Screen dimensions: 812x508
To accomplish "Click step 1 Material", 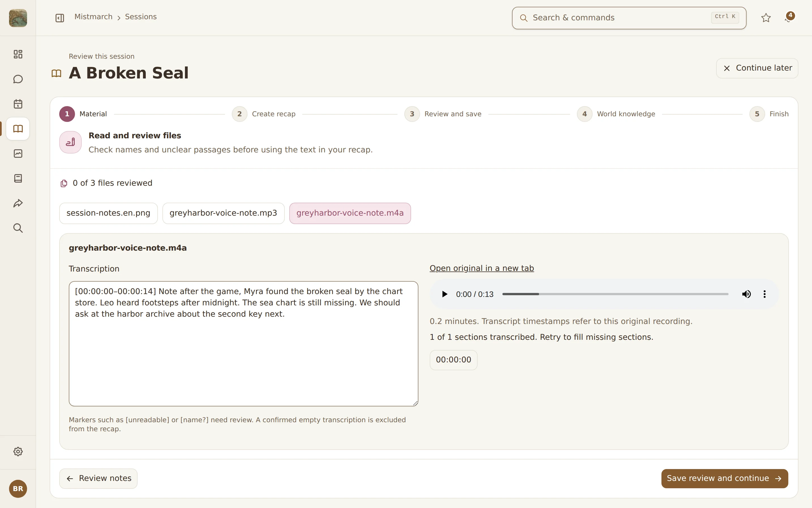I will tap(83, 114).
